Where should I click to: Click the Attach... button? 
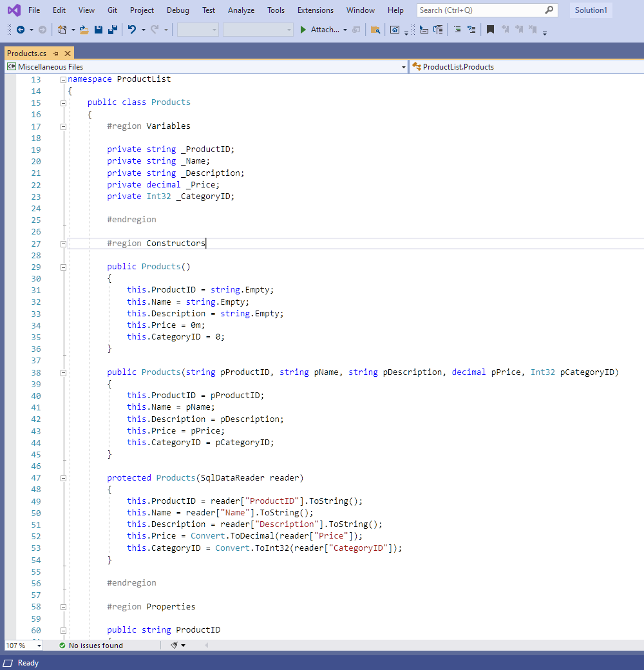[x=325, y=30]
